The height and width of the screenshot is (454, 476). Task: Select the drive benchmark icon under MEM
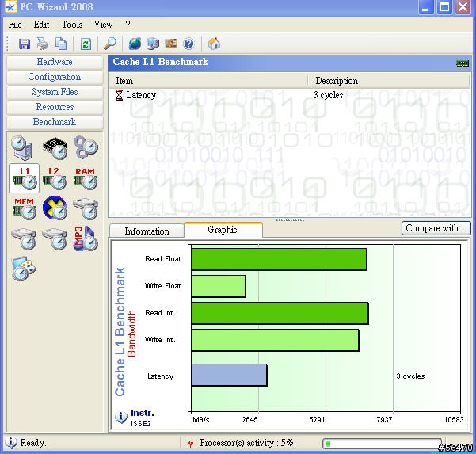(24, 238)
